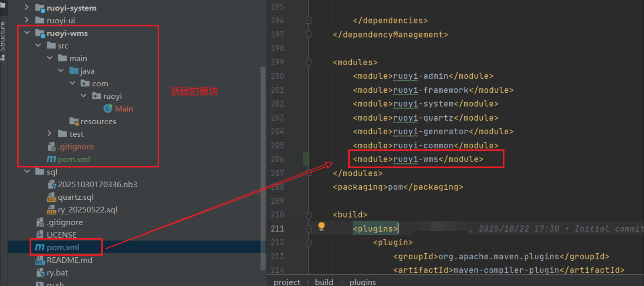Click the lightbulb intention icon on line 211

pos(321,226)
